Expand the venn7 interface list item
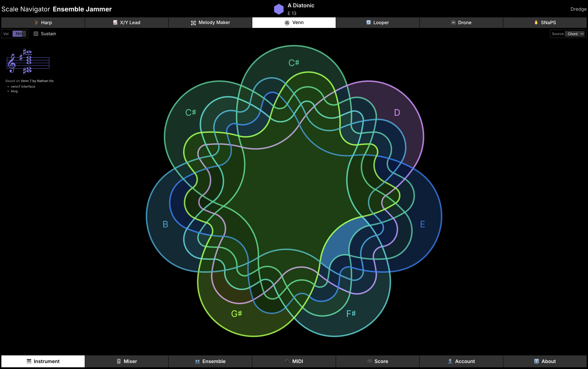This screenshot has width=588, height=369. [23, 86]
